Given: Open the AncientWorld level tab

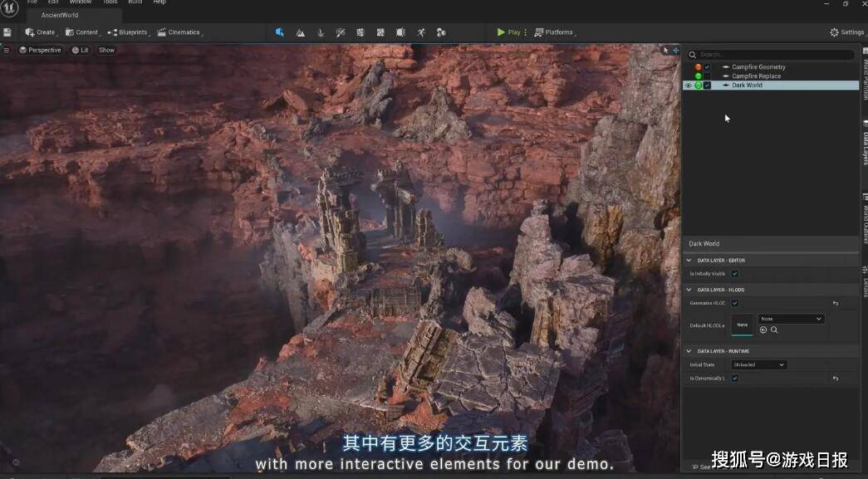Looking at the screenshot, I should click(60, 15).
